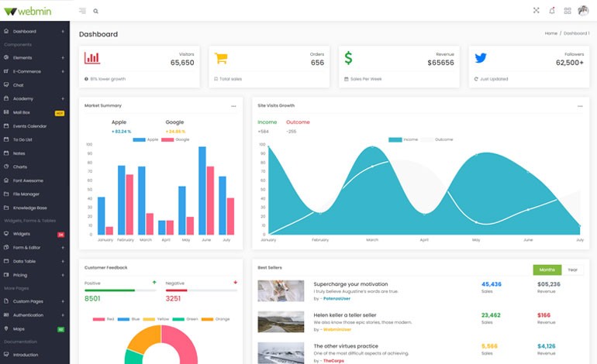Select the Months tab in Best Sellers

(547, 270)
